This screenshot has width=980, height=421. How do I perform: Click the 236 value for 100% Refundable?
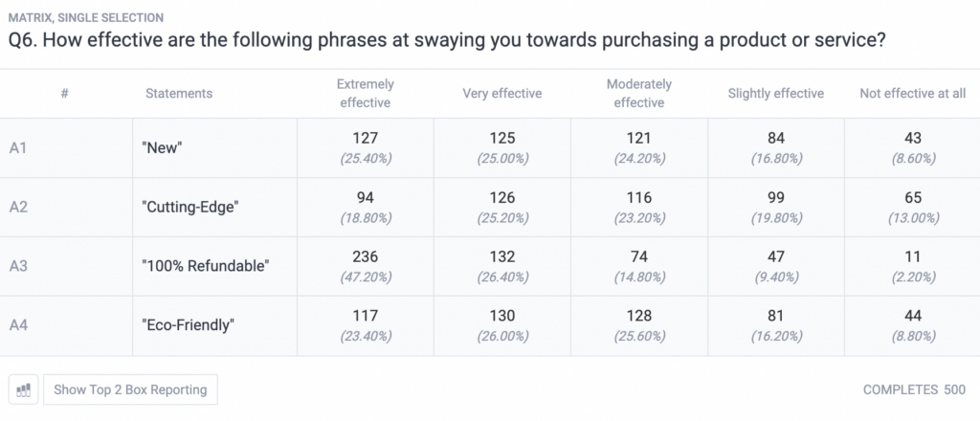(x=365, y=256)
